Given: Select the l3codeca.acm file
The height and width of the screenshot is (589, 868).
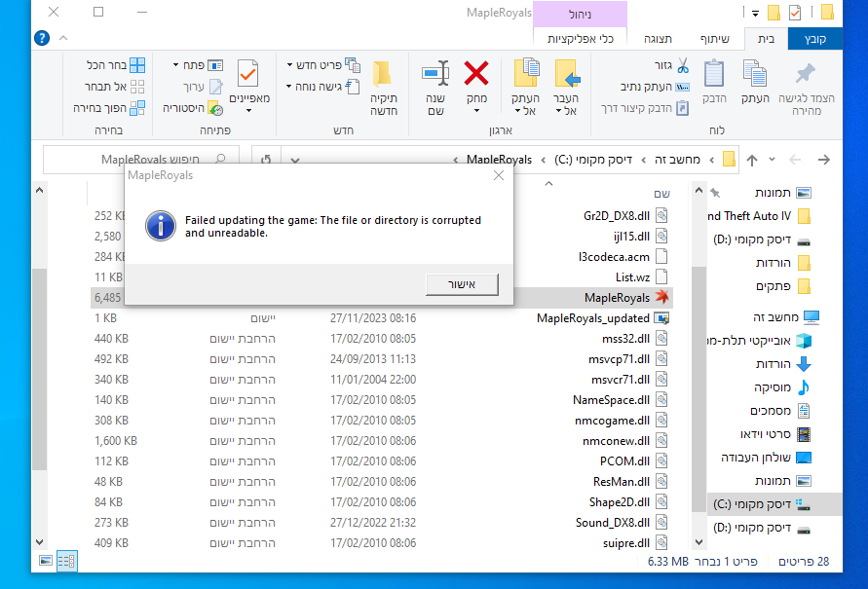Looking at the screenshot, I should point(614,257).
